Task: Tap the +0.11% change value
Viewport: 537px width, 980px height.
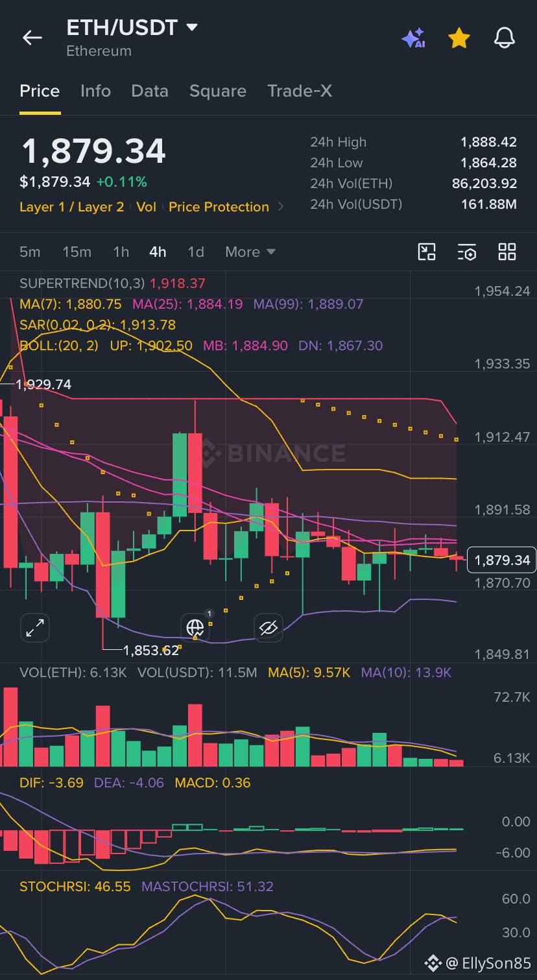Action: point(122,182)
